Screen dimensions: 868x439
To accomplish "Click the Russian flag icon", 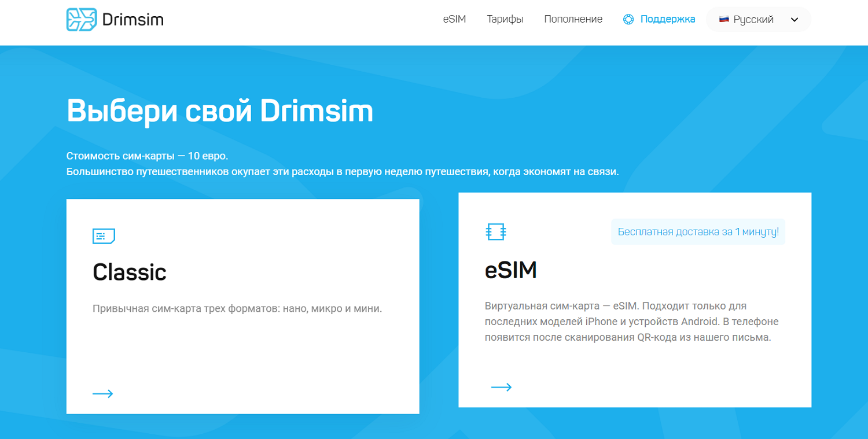I will click(x=724, y=19).
